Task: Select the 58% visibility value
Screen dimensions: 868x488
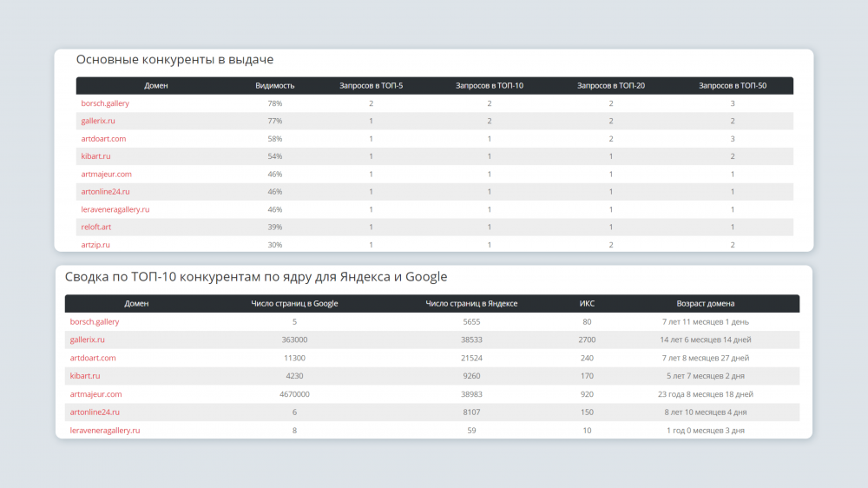Action: tap(275, 138)
